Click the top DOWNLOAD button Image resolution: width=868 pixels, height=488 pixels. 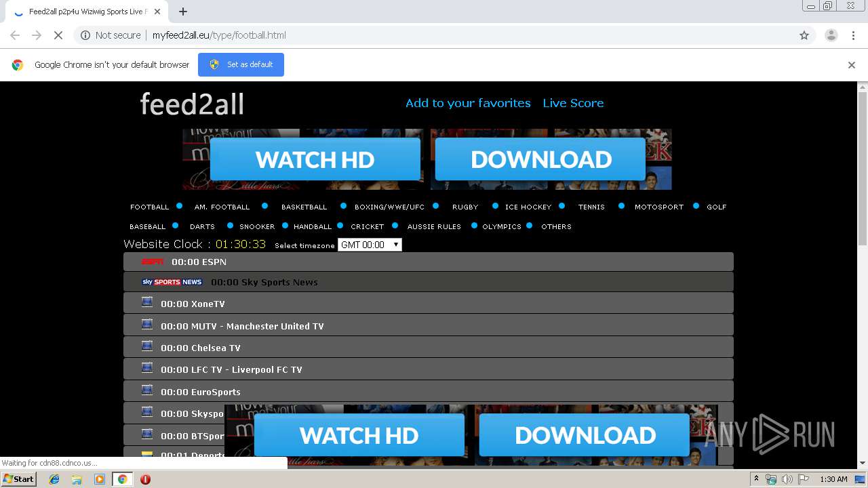540,159
